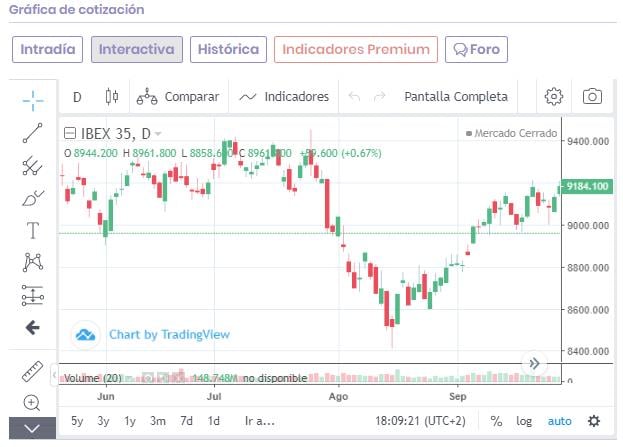Open the D time interval dropdown
The image size is (623, 447).
pos(77,97)
